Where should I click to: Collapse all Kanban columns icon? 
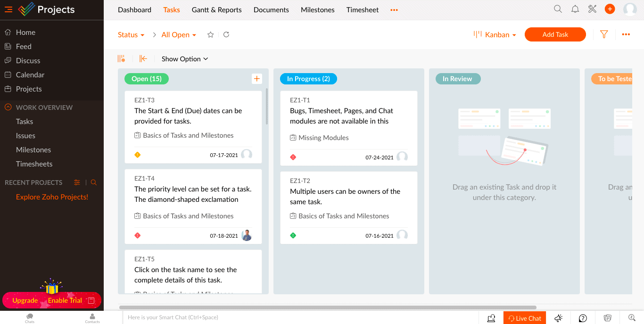(x=143, y=58)
